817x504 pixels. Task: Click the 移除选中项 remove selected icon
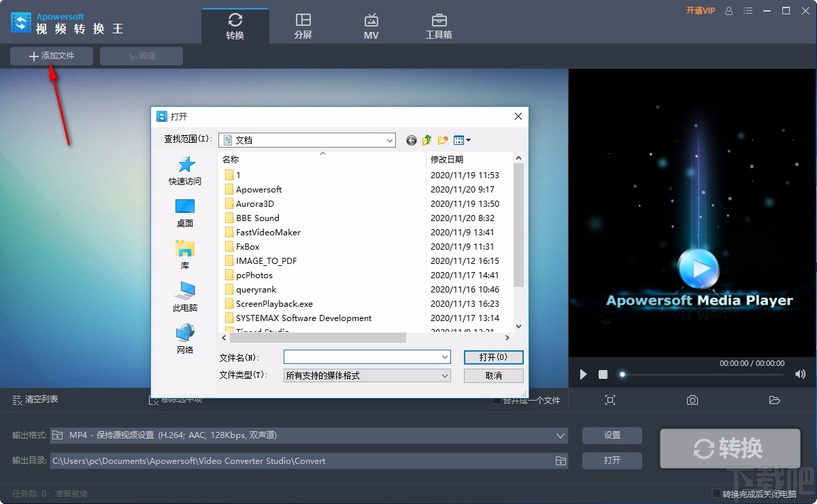coord(154,401)
